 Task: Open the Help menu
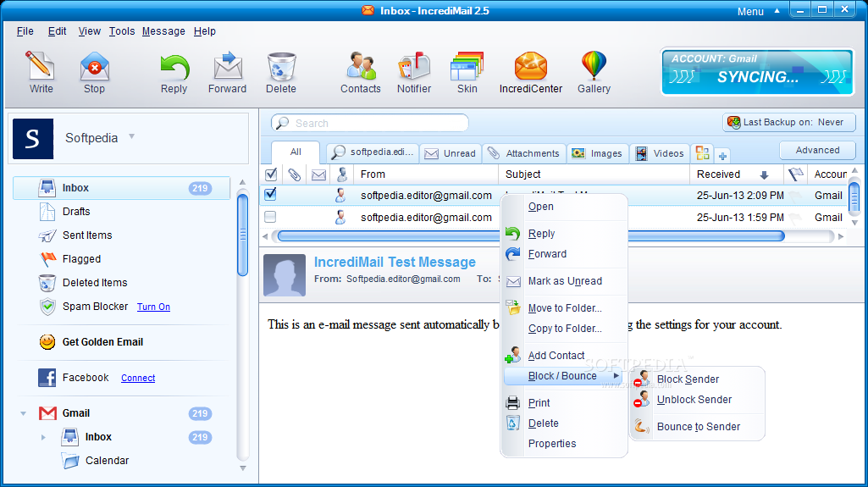[205, 31]
